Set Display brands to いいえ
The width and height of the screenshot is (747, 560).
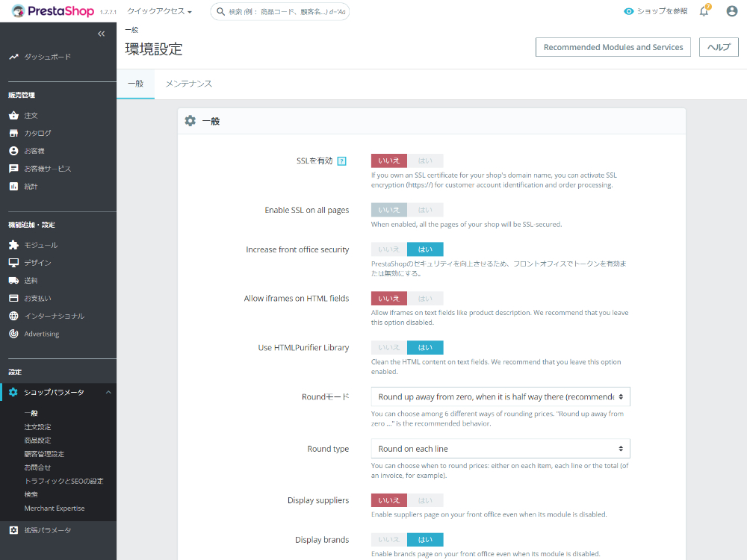(x=389, y=540)
